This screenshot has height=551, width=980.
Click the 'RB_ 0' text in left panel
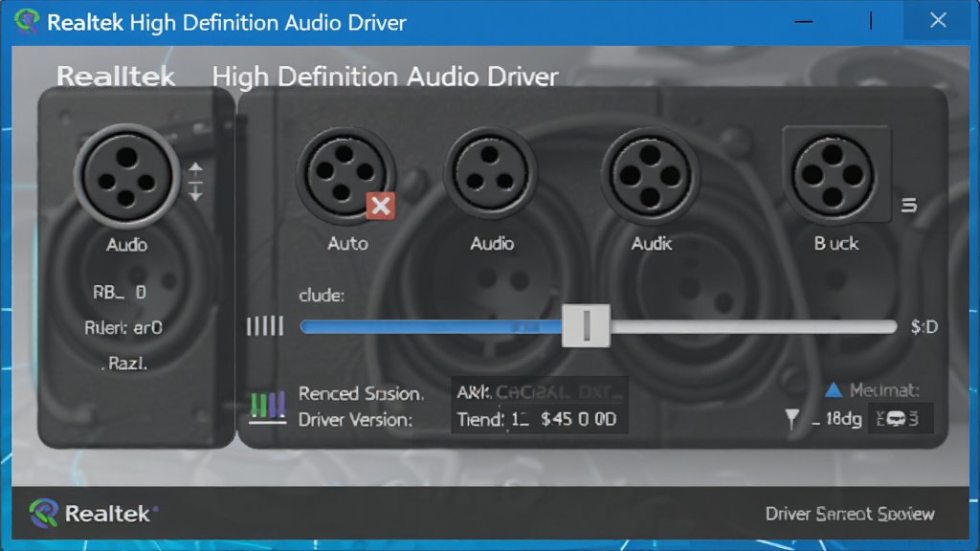[x=120, y=293]
